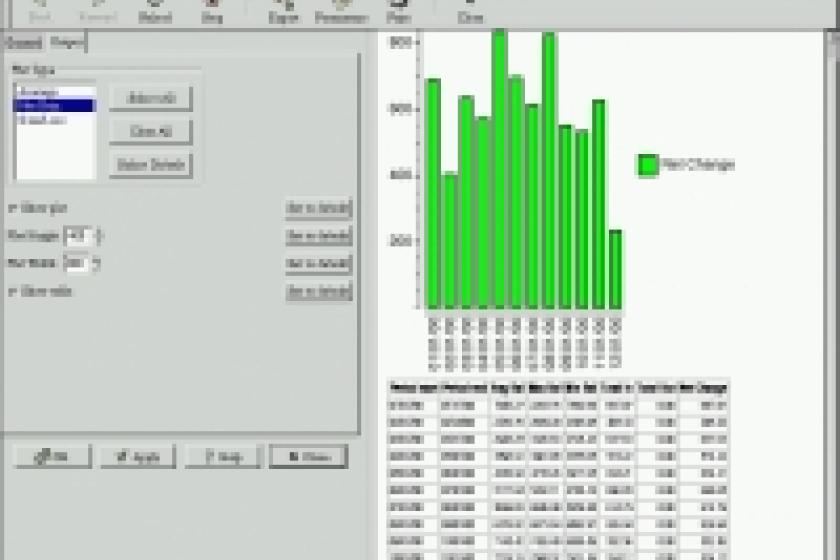
Task: Click the Apply button in the dialog
Action: pos(138,457)
